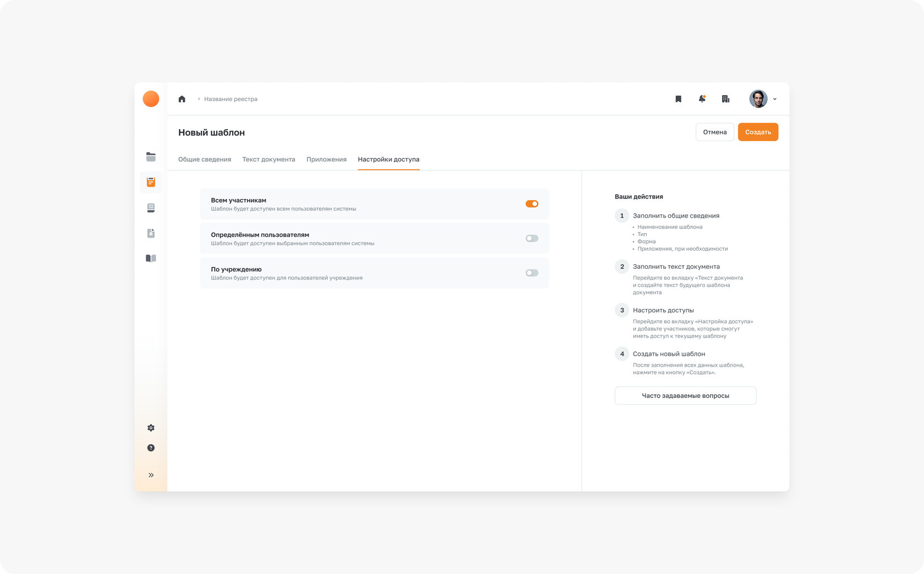Click the orange Создать button
924x574 pixels.
pyautogui.click(x=758, y=132)
